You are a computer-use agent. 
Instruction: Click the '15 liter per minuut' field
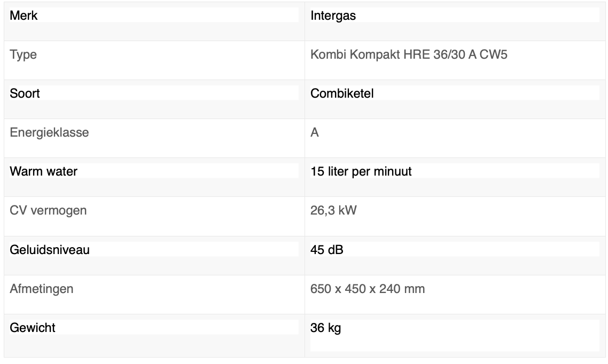454,171
